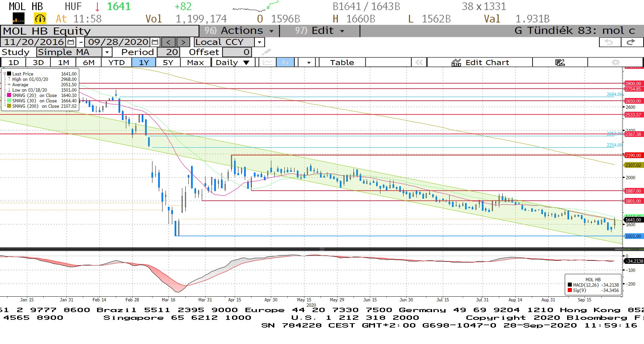Switch to line chart view
Viewport: 644px width, 344px height.
pyautogui.click(x=268, y=62)
